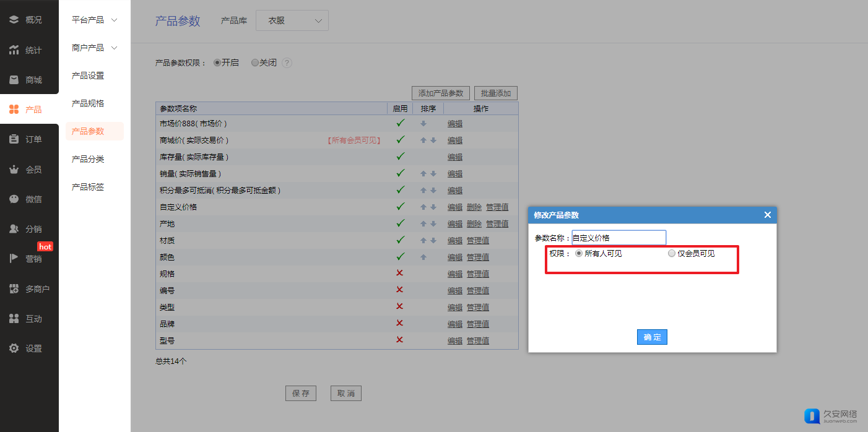Image resolution: width=868 pixels, height=432 pixels.
Task: Click the 概况 overview icon in sidebar
Action: 14,20
